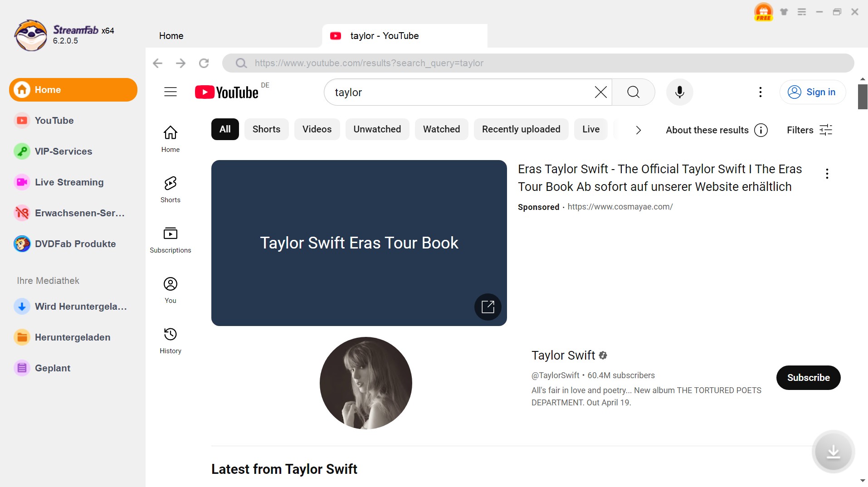Open the History icon
The image size is (868, 487).
[x=171, y=341]
